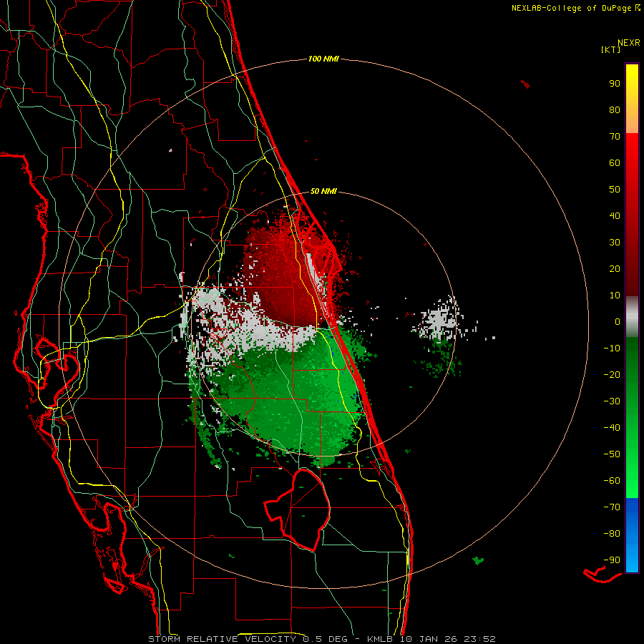Click the 23:52 timestamp in the footer

[x=479, y=639]
